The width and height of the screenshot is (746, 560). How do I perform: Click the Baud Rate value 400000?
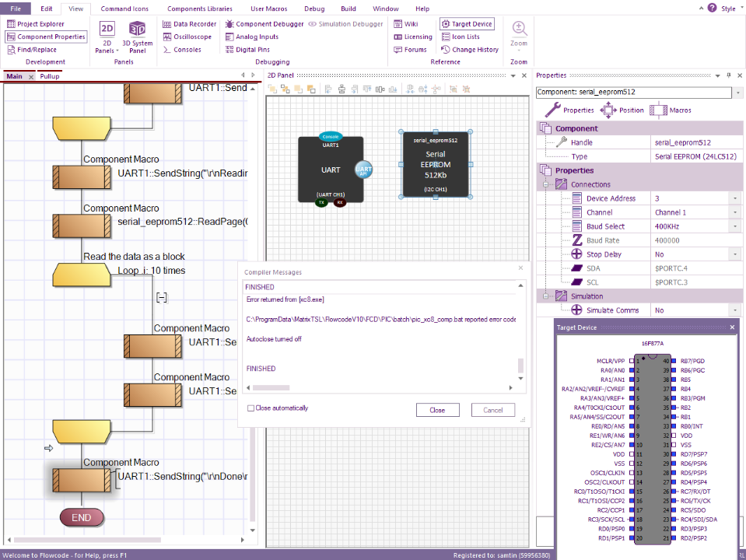(x=667, y=241)
